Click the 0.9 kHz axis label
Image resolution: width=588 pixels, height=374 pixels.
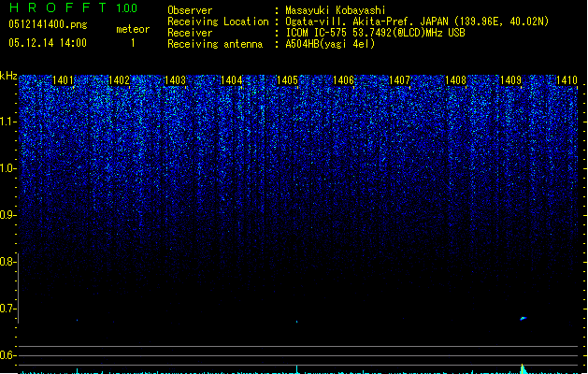(x=7, y=215)
